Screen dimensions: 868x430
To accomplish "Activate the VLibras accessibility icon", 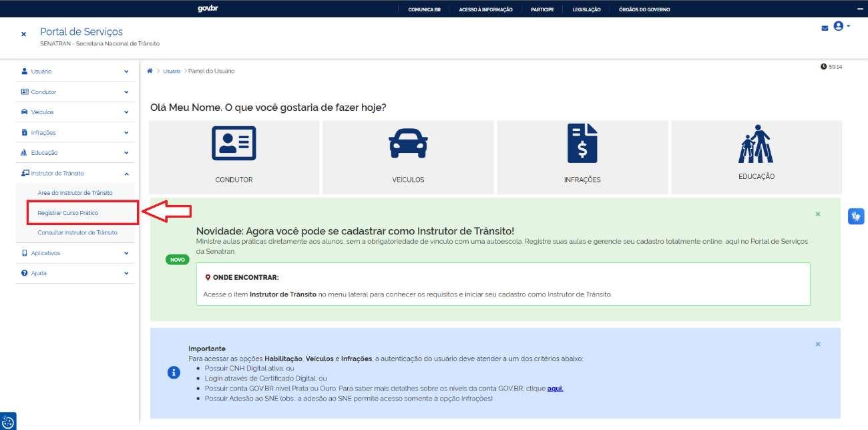I will tap(857, 216).
